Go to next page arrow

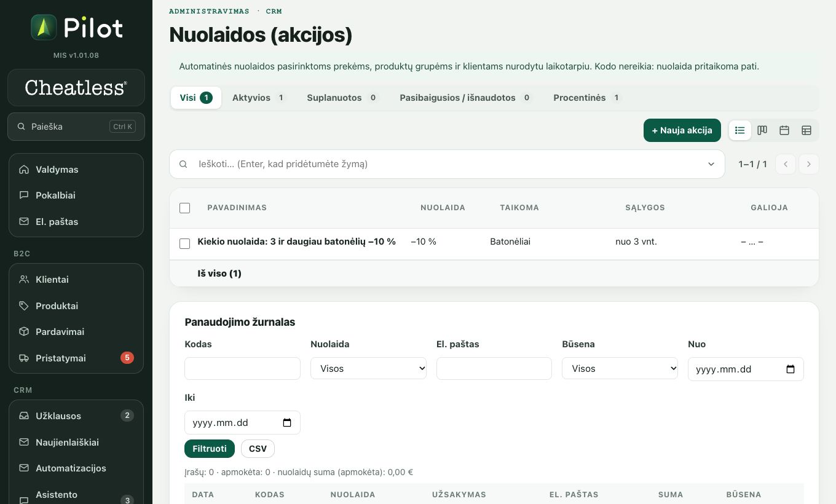click(809, 164)
